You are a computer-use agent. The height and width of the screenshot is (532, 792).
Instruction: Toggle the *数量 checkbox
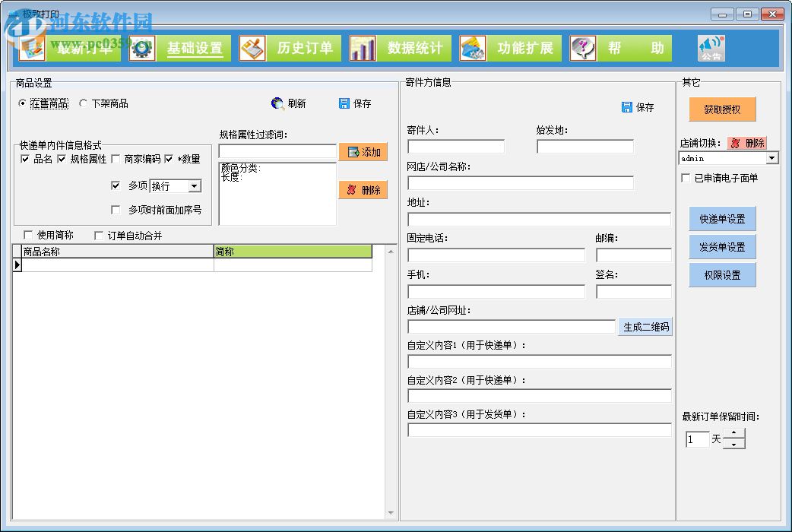pos(169,159)
